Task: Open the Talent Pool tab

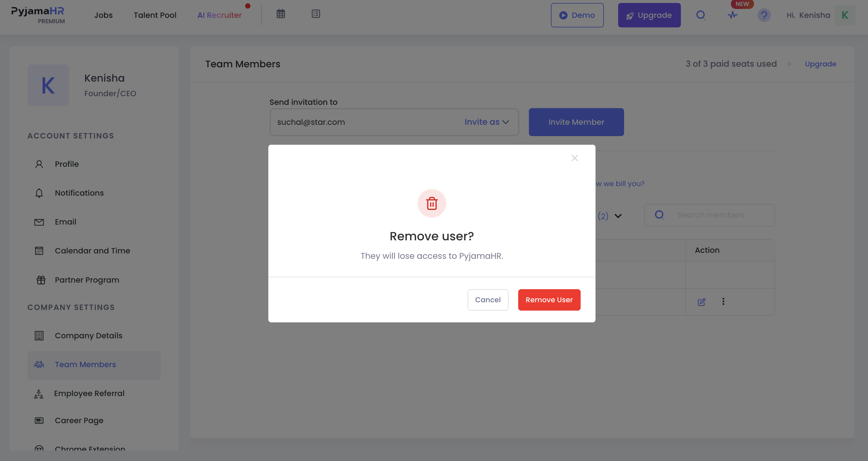Action: point(155,15)
